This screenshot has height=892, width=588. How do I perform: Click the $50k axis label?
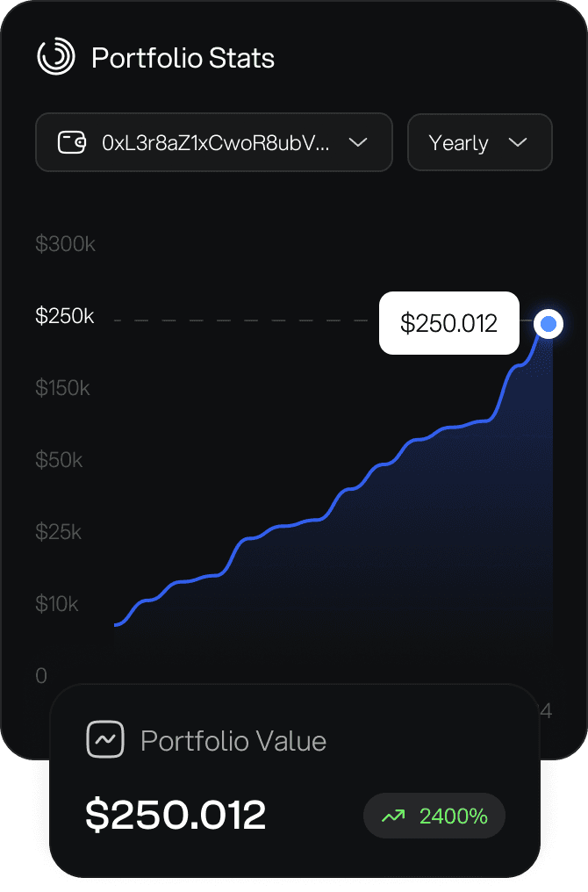click(x=60, y=460)
